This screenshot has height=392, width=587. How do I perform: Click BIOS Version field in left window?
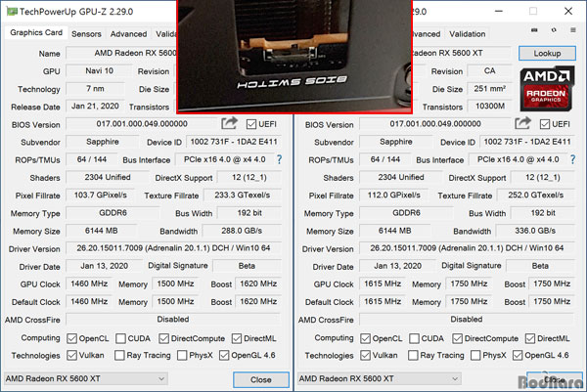142,124
